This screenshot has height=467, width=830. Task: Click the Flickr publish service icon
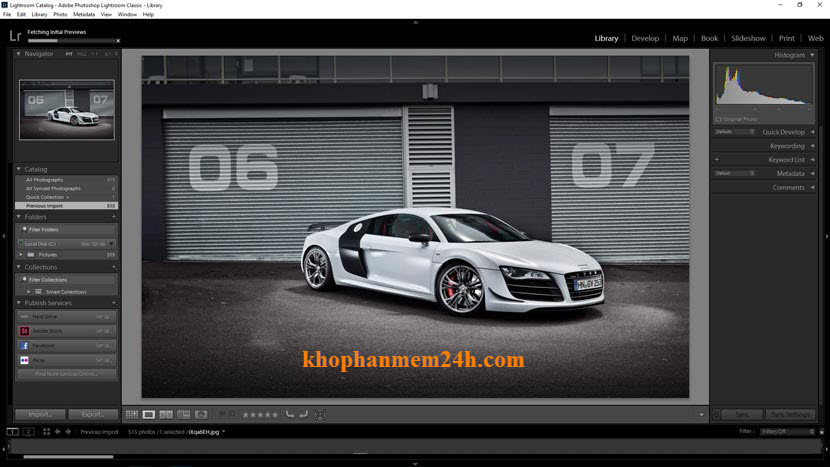coord(23,359)
